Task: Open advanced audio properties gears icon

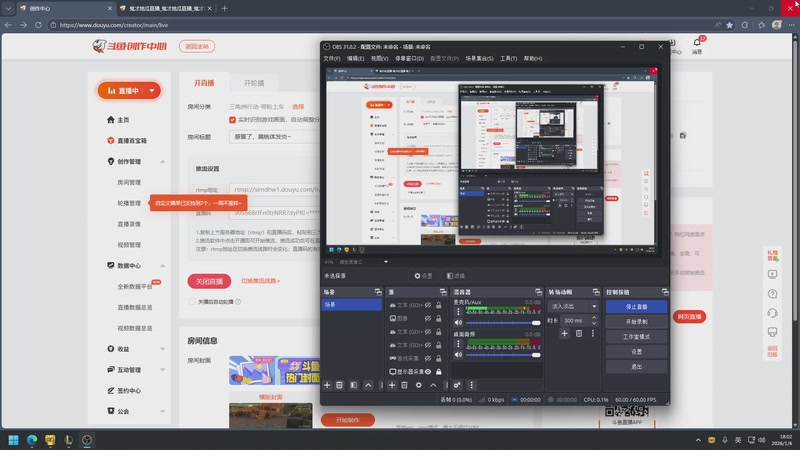Action: pyautogui.click(x=457, y=385)
